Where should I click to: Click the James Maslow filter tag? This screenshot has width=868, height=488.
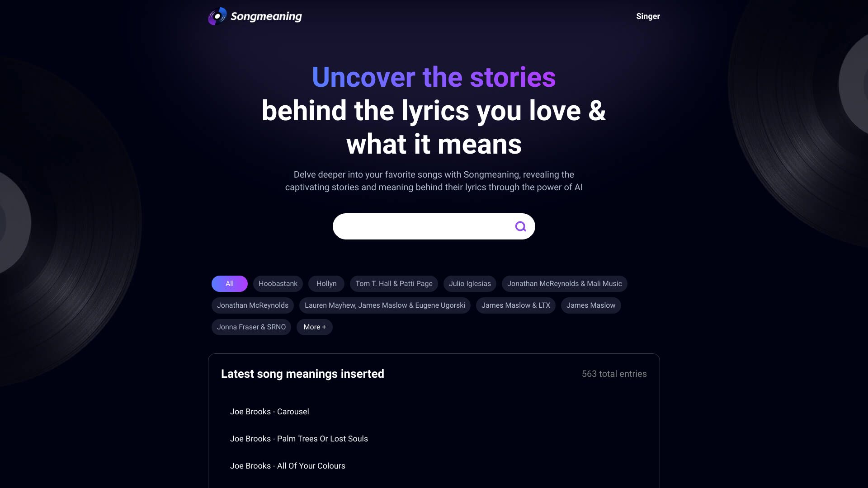tap(591, 305)
